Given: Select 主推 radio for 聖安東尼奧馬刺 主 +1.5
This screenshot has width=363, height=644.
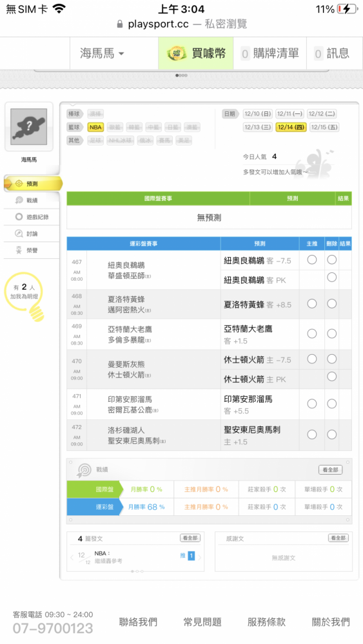Looking at the screenshot, I should pyautogui.click(x=312, y=435).
